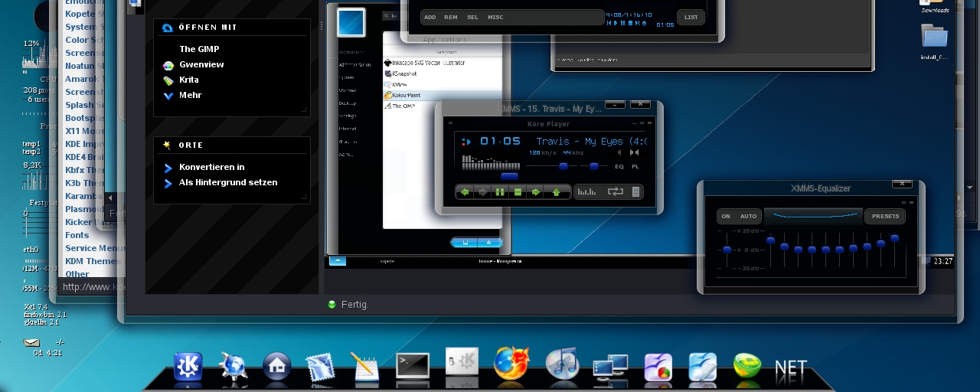Open KDE control switch icon in dock
This screenshot has width=980, height=392.
pyautogui.click(x=462, y=363)
